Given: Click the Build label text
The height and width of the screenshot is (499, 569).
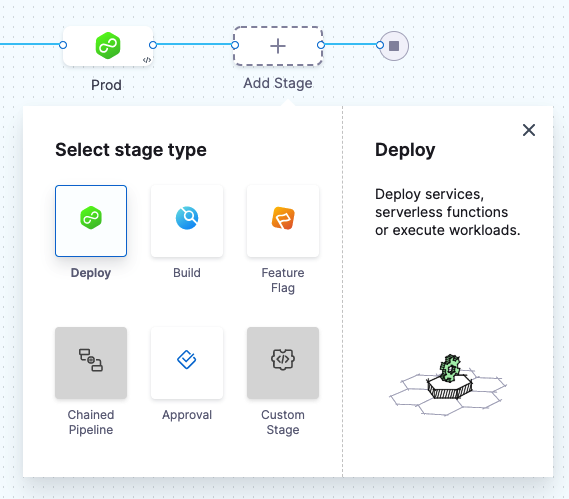Looking at the screenshot, I should [x=187, y=273].
